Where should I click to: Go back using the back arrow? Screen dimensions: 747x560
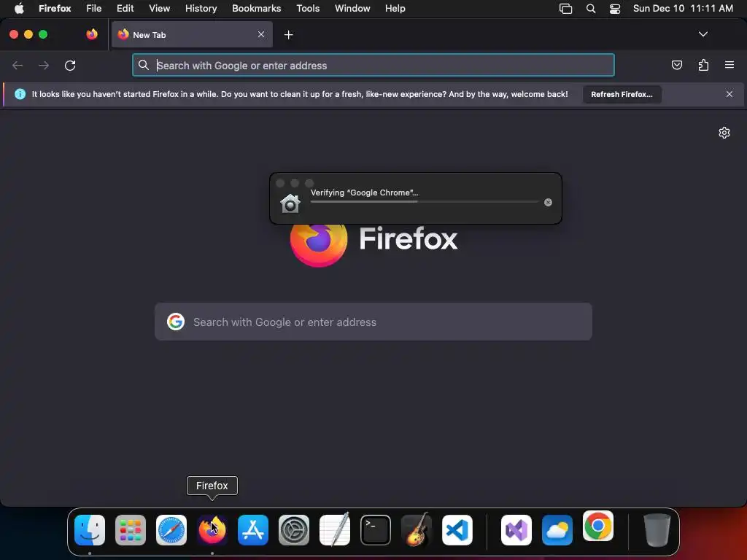[x=18, y=65]
